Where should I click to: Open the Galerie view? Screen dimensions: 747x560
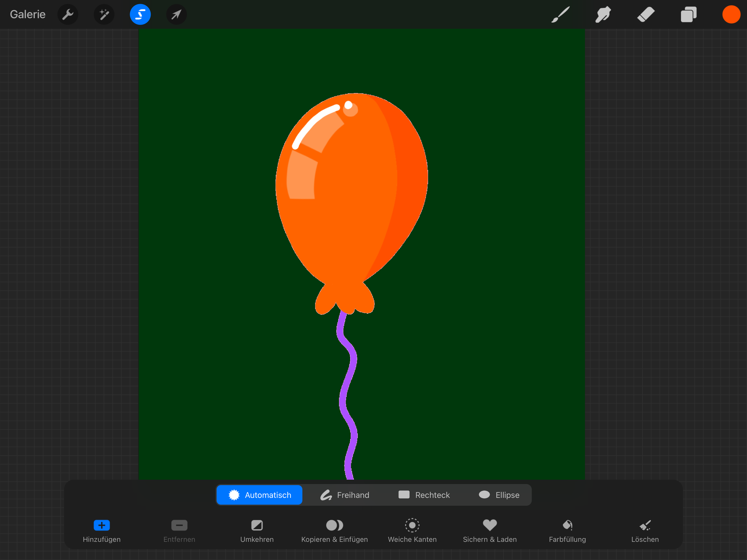coord(28,15)
